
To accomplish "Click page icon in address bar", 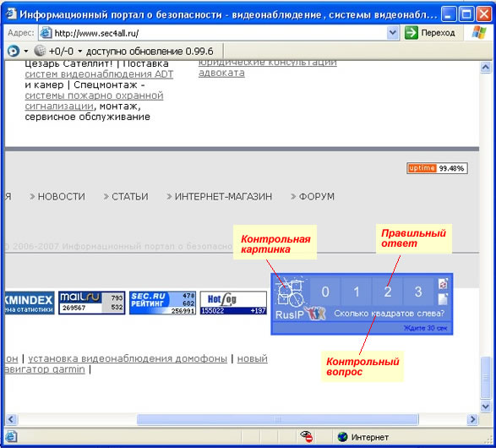I will (46, 33).
